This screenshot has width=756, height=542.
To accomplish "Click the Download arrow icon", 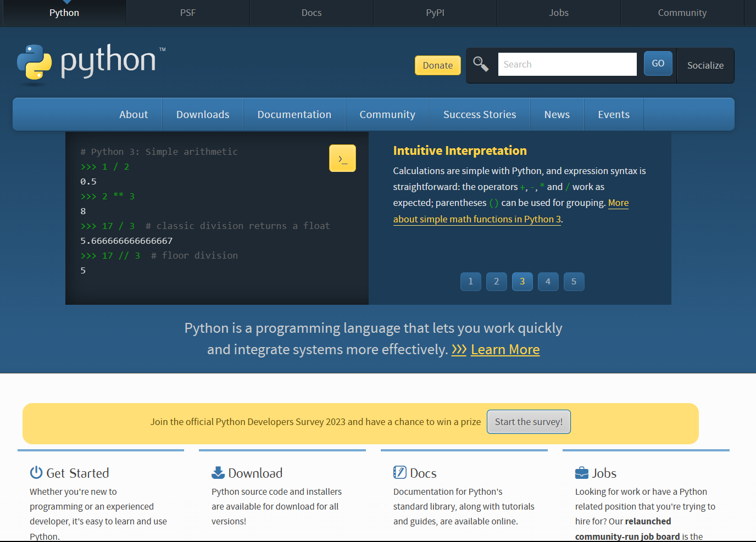I will click(x=218, y=472).
